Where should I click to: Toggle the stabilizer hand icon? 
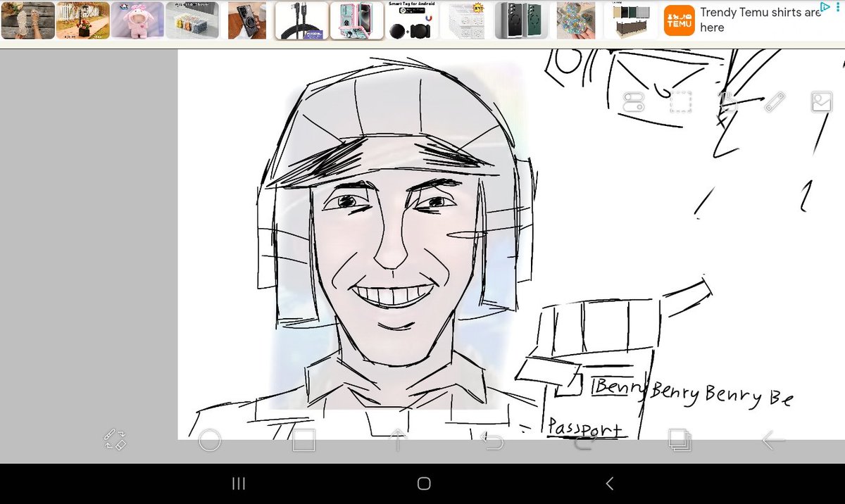727,102
